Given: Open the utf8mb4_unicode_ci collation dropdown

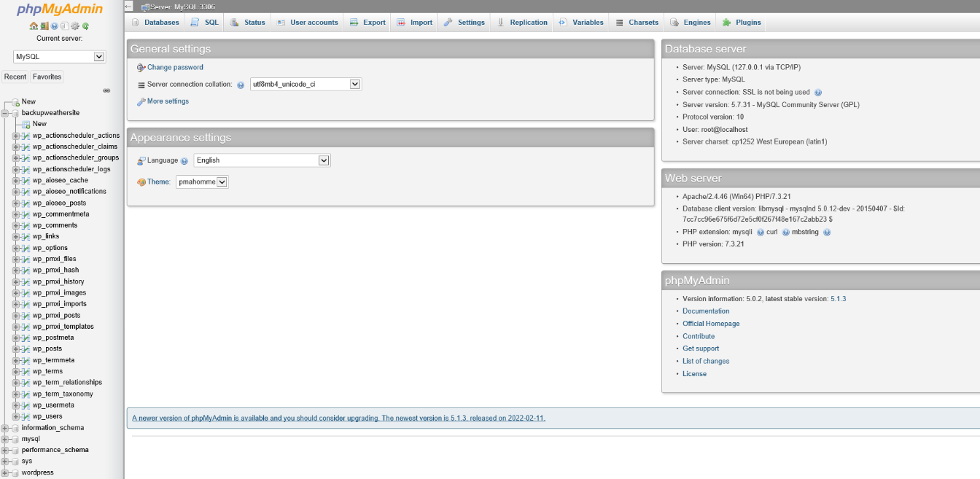Looking at the screenshot, I should coord(306,85).
